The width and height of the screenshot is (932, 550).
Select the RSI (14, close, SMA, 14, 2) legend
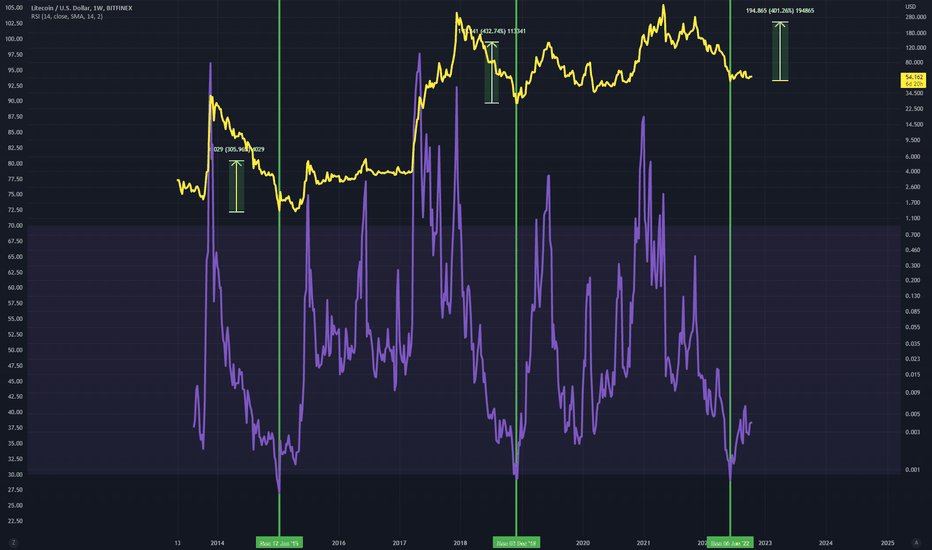click(x=67, y=17)
